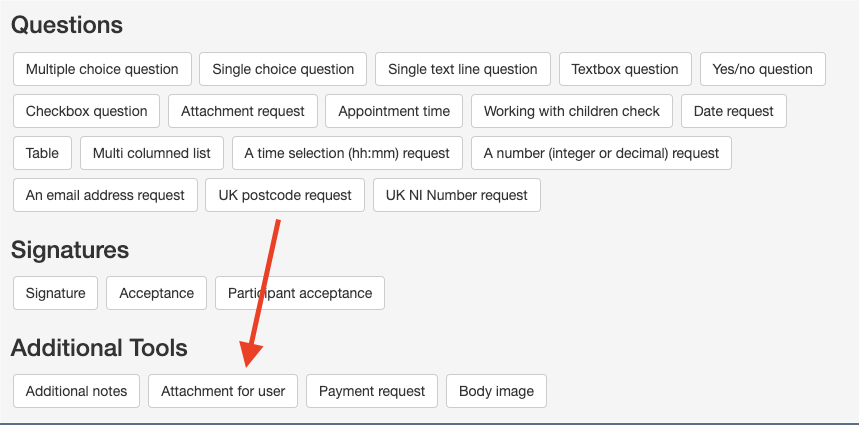Image resolution: width=859 pixels, height=425 pixels.
Task: Add a Body image tool
Action: click(x=496, y=391)
